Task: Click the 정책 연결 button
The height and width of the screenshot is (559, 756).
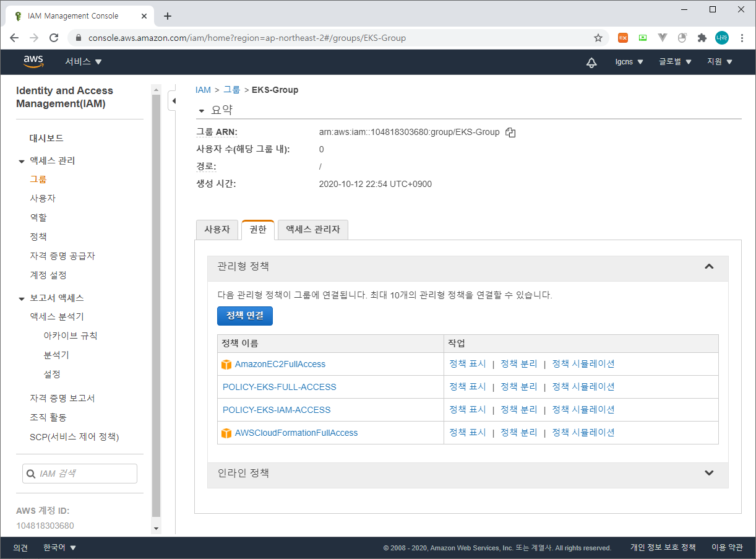Action: (245, 316)
